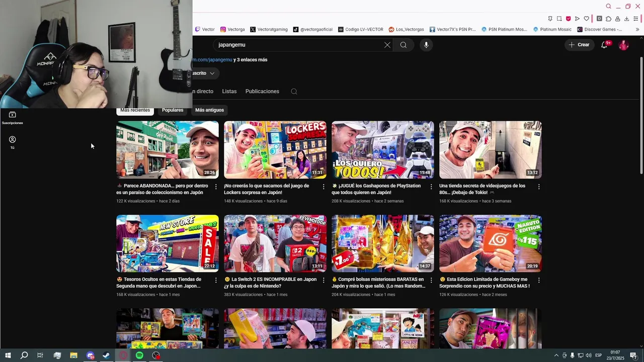The width and height of the screenshot is (644, 362).
Task: Open the '¡Los quiero todos!' thumbnail
Action: 383,150
